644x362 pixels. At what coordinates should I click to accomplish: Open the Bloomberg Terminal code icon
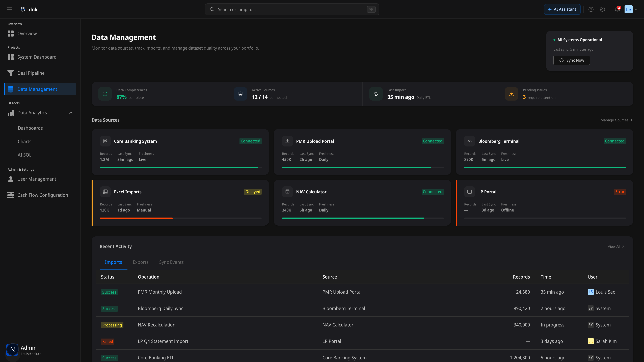(x=470, y=141)
